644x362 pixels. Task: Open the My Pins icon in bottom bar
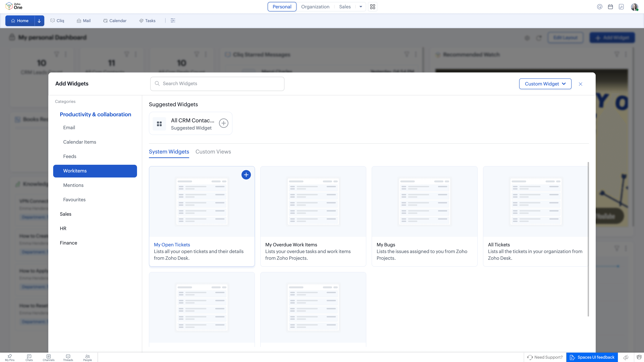(9, 357)
